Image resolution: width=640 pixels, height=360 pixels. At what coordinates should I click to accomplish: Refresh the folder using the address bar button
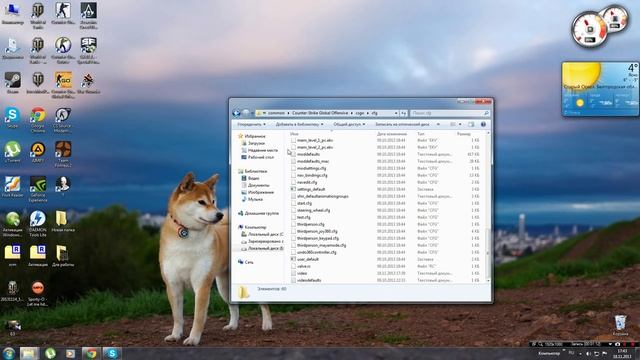[x=403, y=113]
